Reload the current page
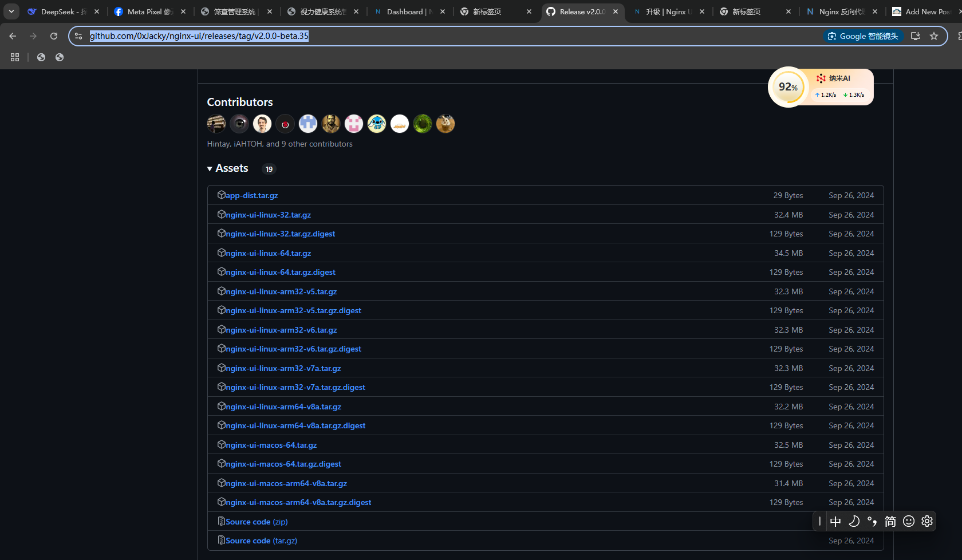The width and height of the screenshot is (962, 560). pyautogui.click(x=54, y=36)
